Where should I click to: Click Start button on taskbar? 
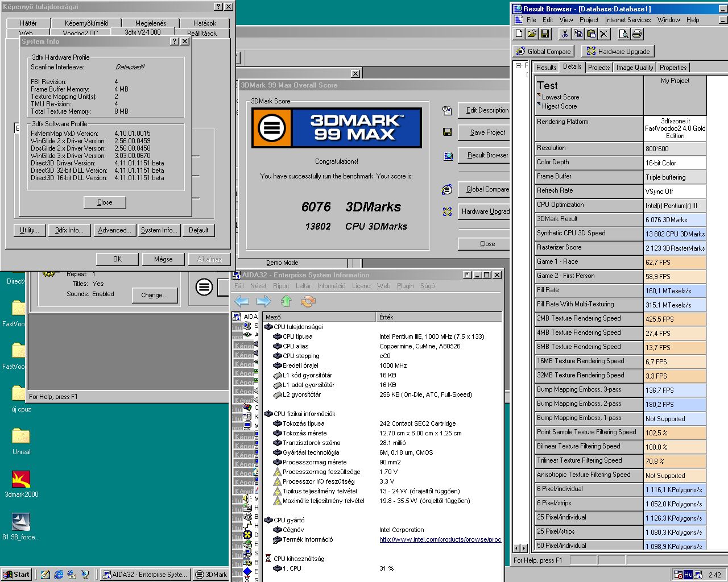[x=17, y=575]
